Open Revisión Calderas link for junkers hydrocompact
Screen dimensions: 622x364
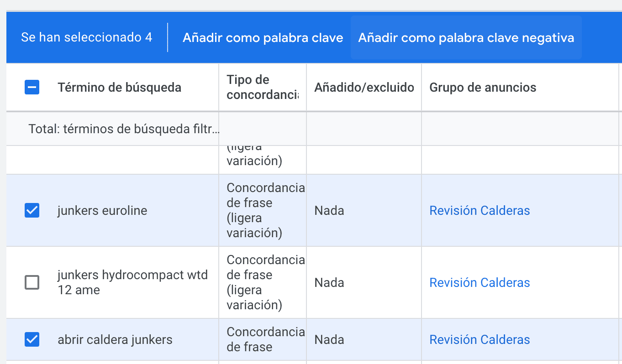(x=480, y=283)
